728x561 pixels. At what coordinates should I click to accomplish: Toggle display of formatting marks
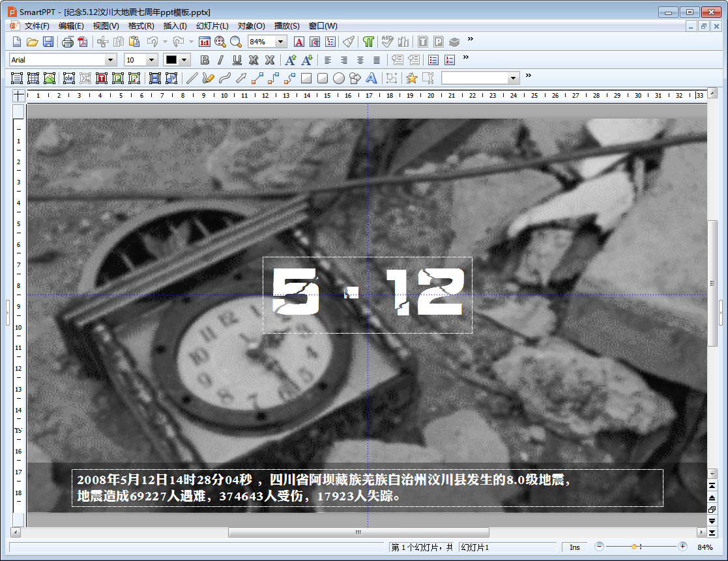368,42
